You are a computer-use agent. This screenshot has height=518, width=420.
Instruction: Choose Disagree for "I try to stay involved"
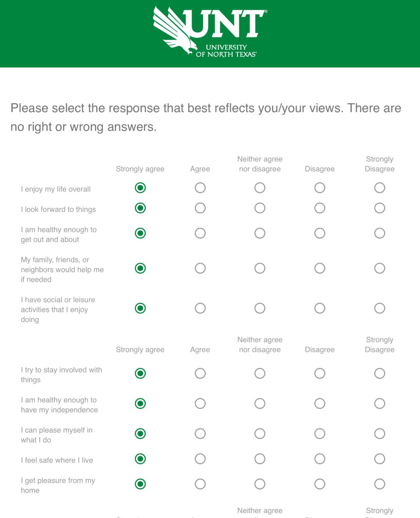[320, 374]
